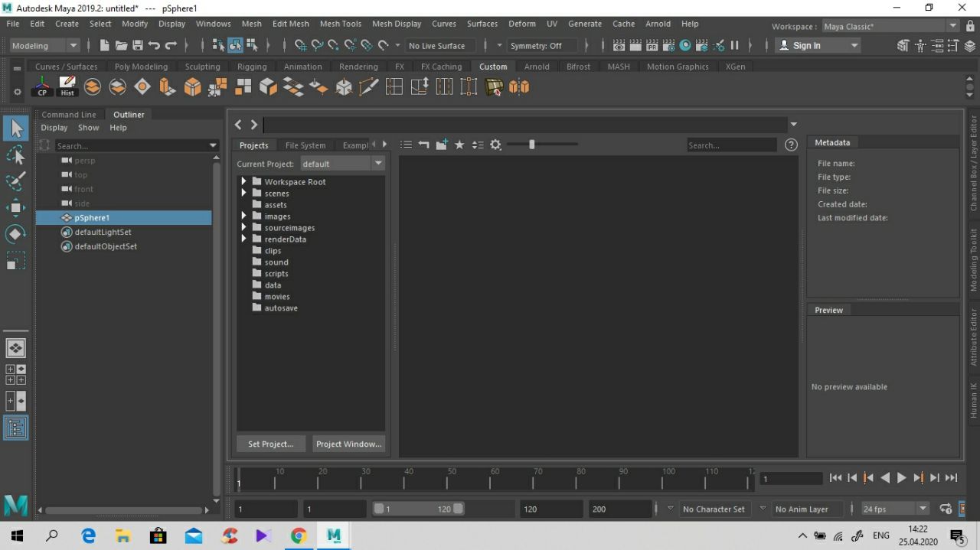Activate the Scale tool in toolbox
This screenshot has width=980, height=550.
coord(15,260)
